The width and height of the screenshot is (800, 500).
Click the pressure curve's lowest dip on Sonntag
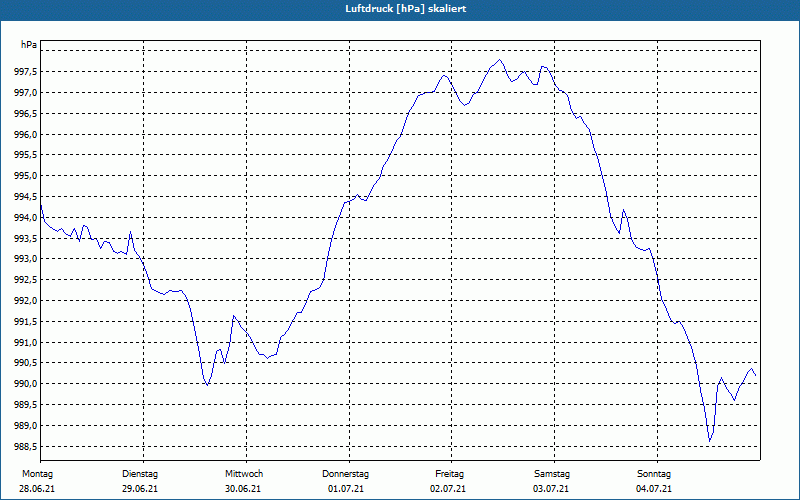point(710,441)
